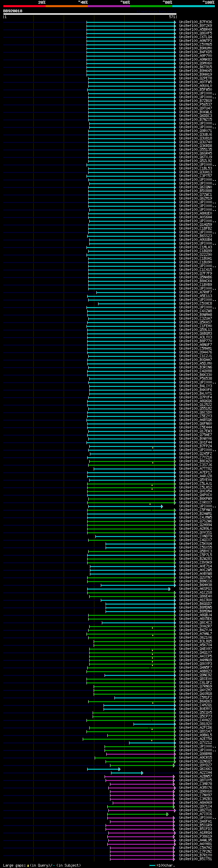Select the query name BB920018
218x868 pixels.
click(x=13, y=11)
